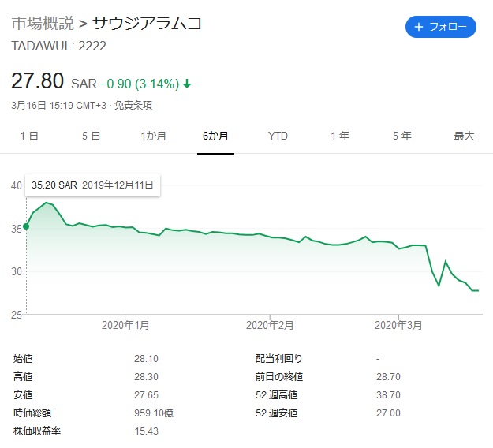Switch chart to 最大 range

(464, 136)
